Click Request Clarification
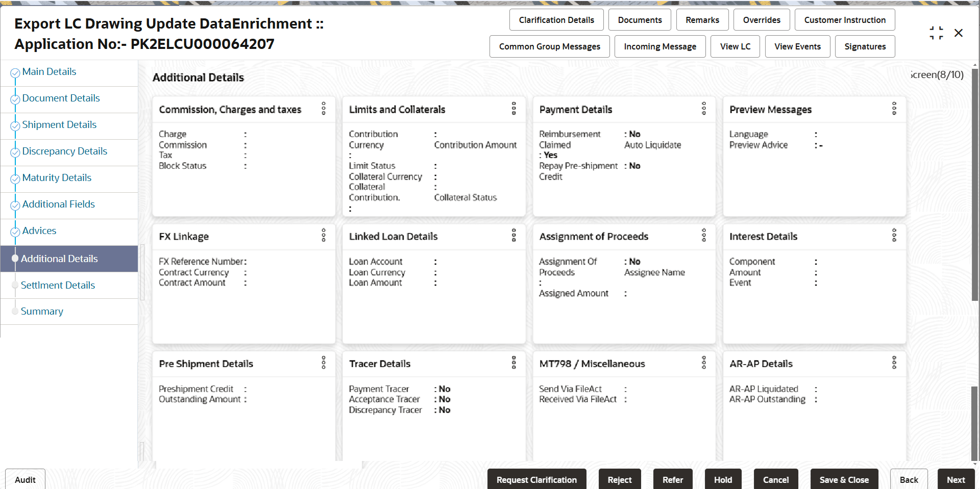Screen dimensions: 980x489 point(536,479)
